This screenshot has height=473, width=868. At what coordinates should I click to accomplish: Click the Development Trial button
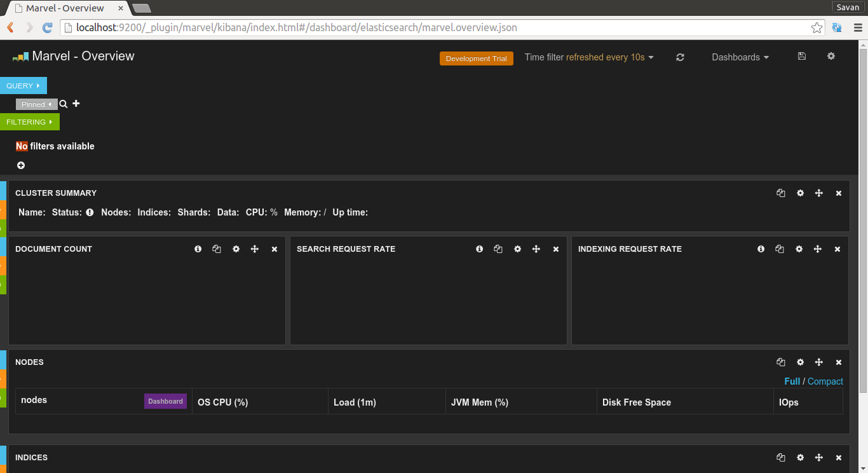coord(477,58)
